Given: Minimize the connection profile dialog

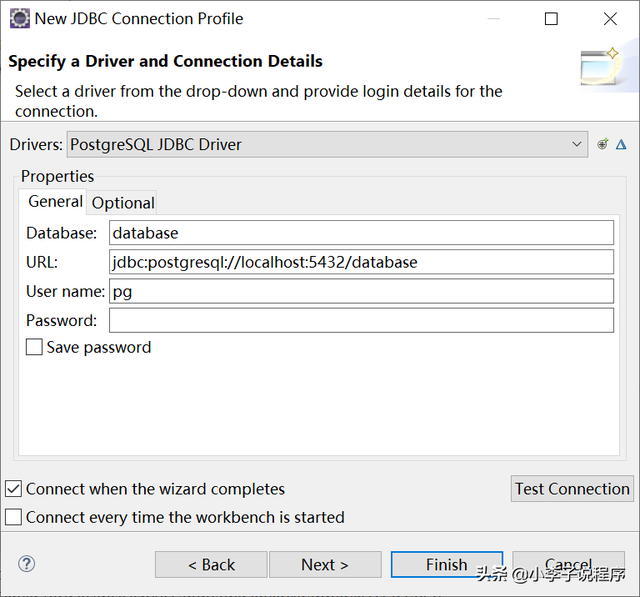Looking at the screenshot, I should (493, 19).
